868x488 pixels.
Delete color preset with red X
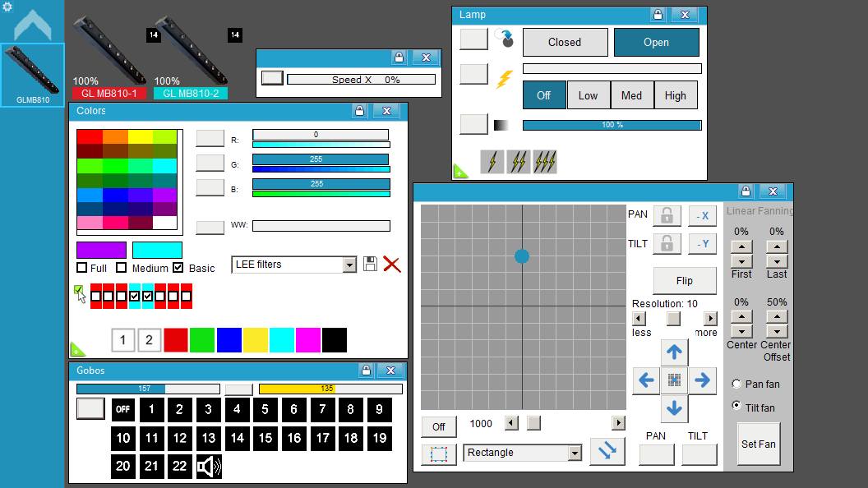click(x=392, y=265)
